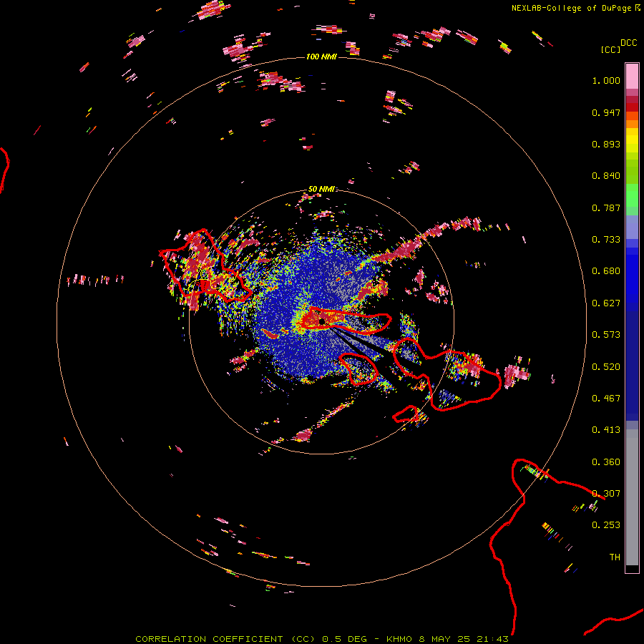Click the 0.360 scale value
Image resolution: width=644 pixels, height=644 pixels.
pyautogui.click(x=606, y=462)
